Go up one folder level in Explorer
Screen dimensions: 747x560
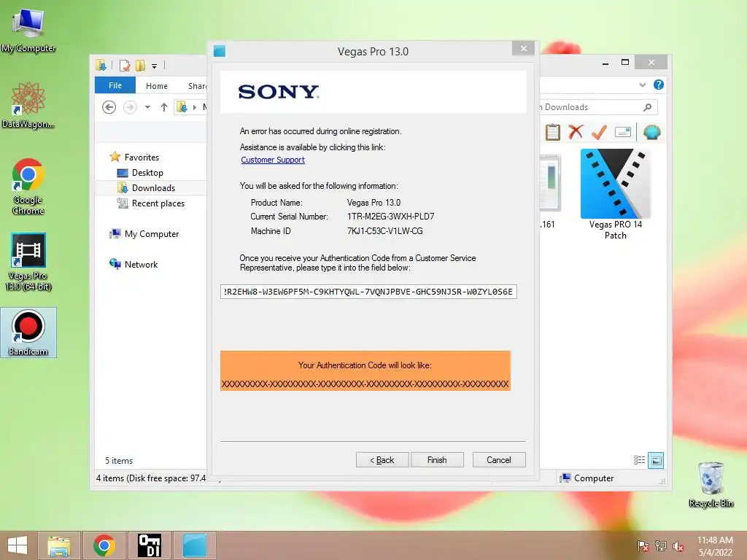point(164,107)
